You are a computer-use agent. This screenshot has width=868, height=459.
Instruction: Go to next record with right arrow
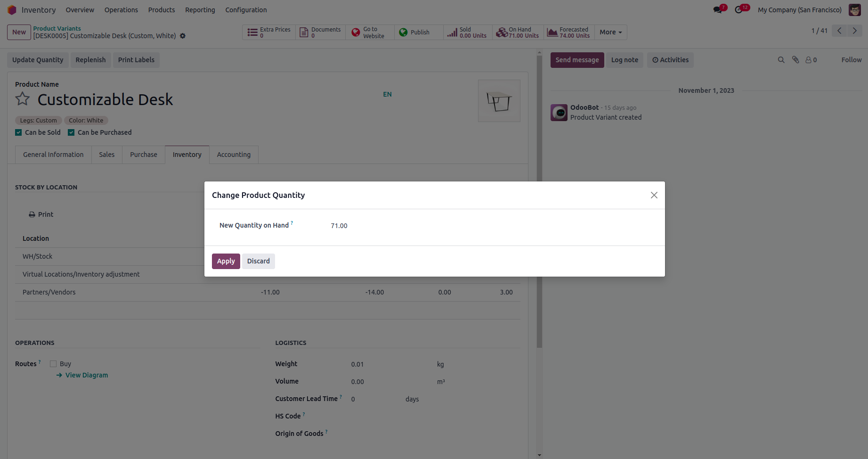[854, 31]
